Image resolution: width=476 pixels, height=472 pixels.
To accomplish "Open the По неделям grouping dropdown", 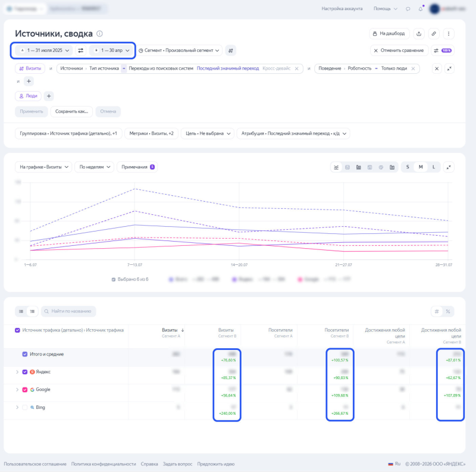I will pos(95,167).
